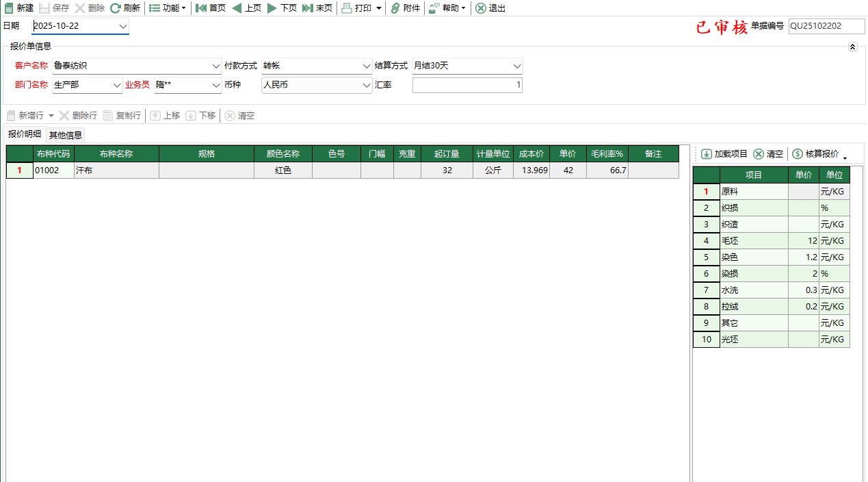Jump to 末页 last record
Screen dimensions: 868x482
308,8
